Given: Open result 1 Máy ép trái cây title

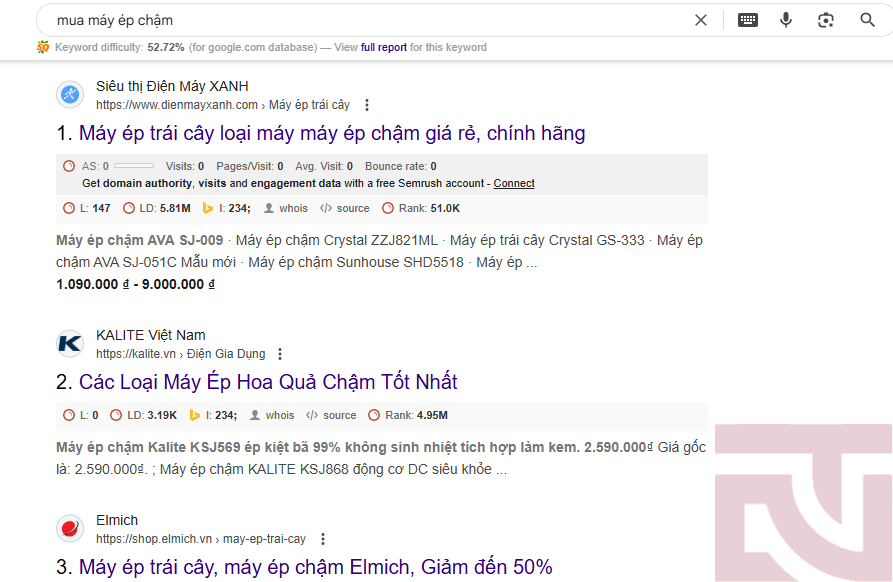Looking at the screenshot, I should pos(331,133).
